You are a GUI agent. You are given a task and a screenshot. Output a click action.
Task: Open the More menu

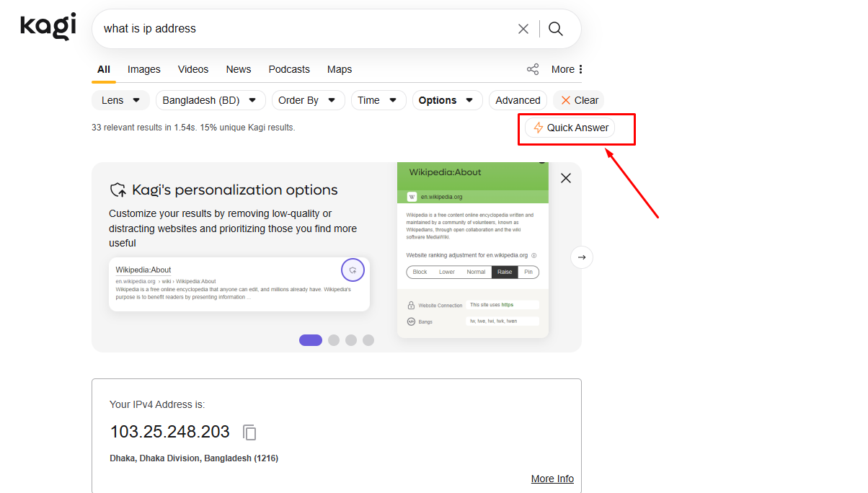tap(567, 69)
